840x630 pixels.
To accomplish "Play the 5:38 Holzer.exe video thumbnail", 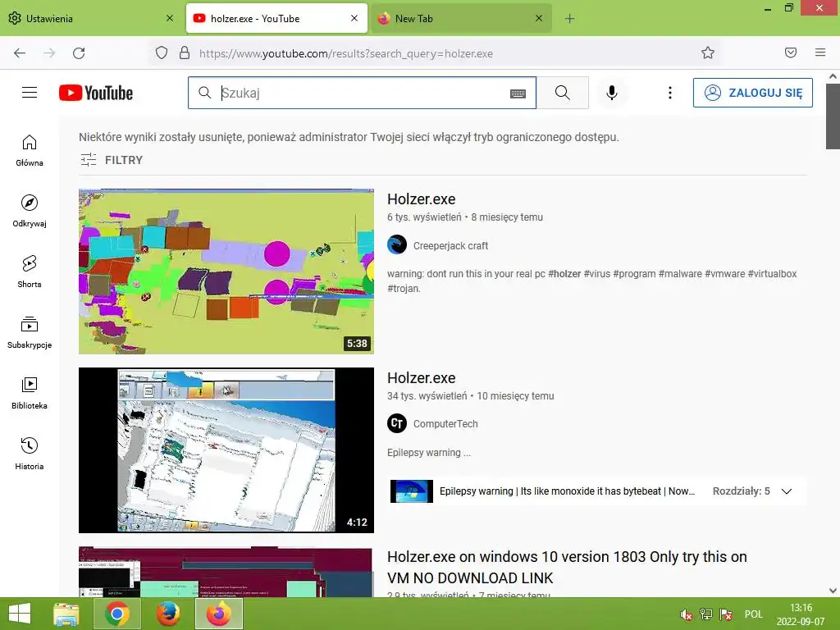I will point(226,271).
